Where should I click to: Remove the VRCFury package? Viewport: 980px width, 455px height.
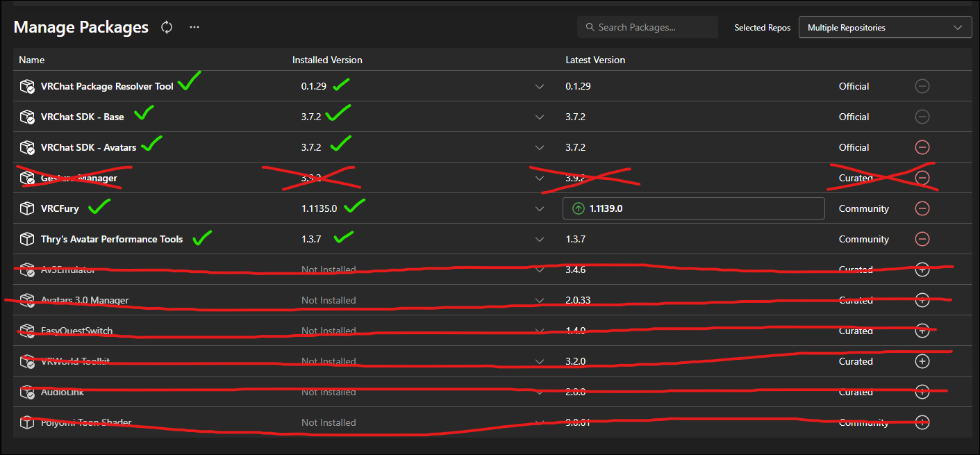pos(922,208)
